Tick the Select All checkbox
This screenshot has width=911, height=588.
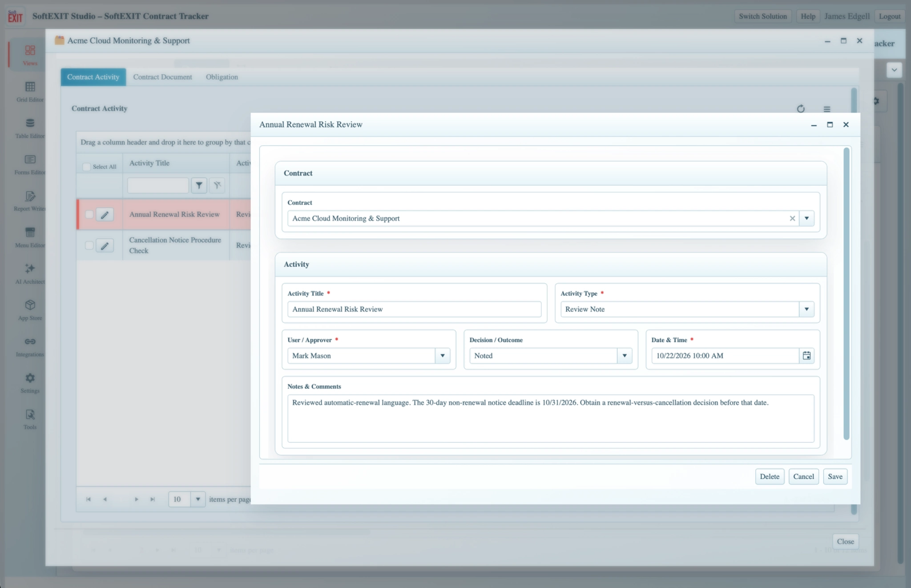coord(86,167)
